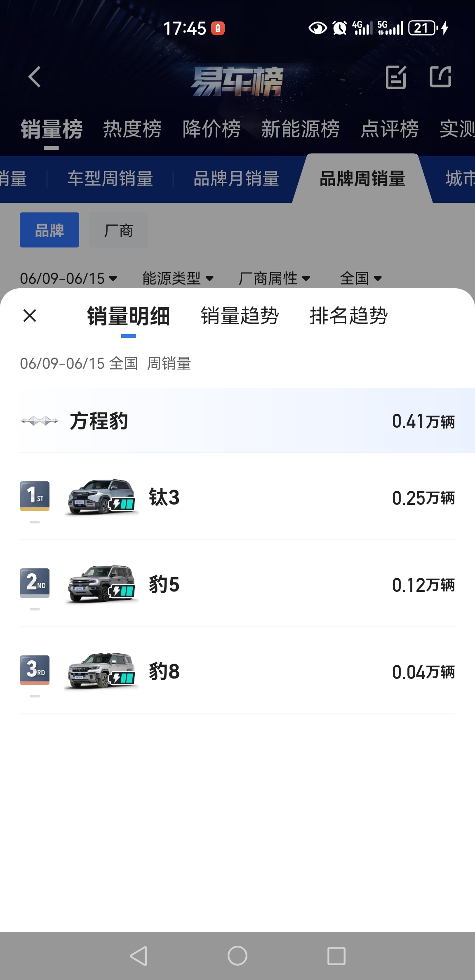Open the edit note icon in the header
This screenshot has width=475, height=980.
[396, 77]
